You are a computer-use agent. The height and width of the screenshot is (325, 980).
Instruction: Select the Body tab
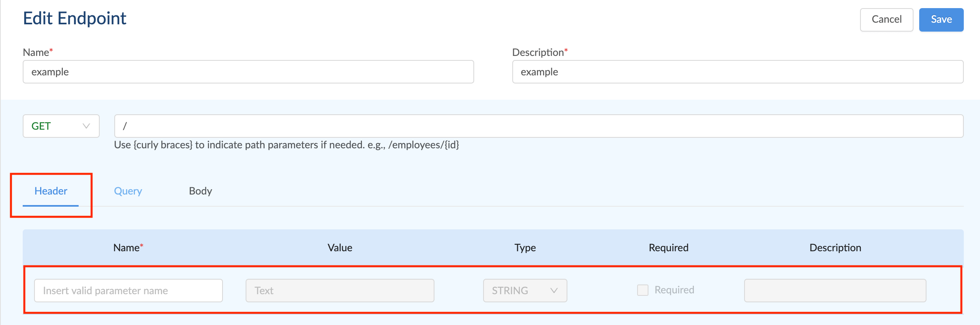coord(200,191)
